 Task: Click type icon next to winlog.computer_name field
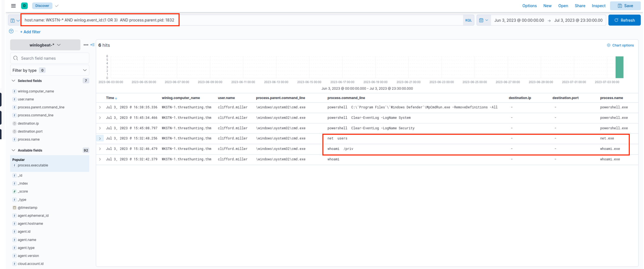point(14,91)
